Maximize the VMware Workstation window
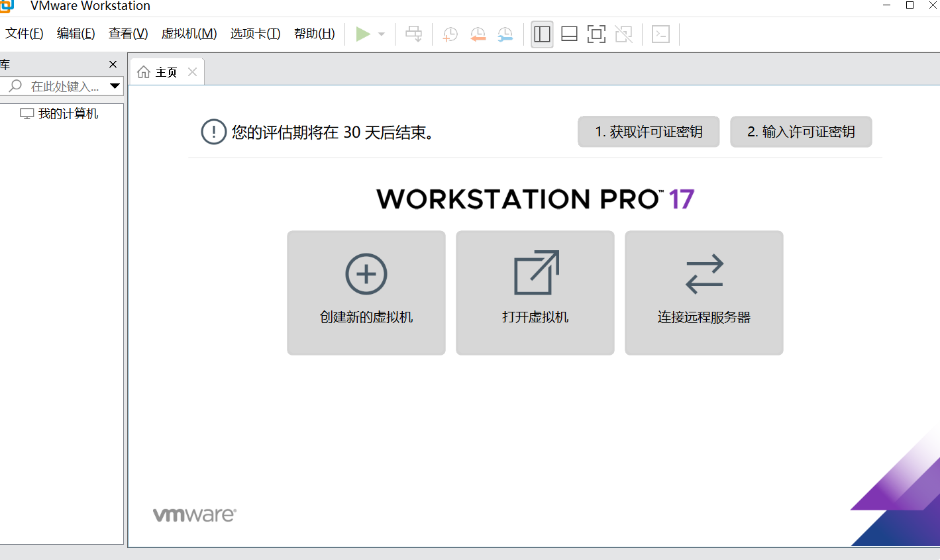940x560 pixels. pos(910,5)
